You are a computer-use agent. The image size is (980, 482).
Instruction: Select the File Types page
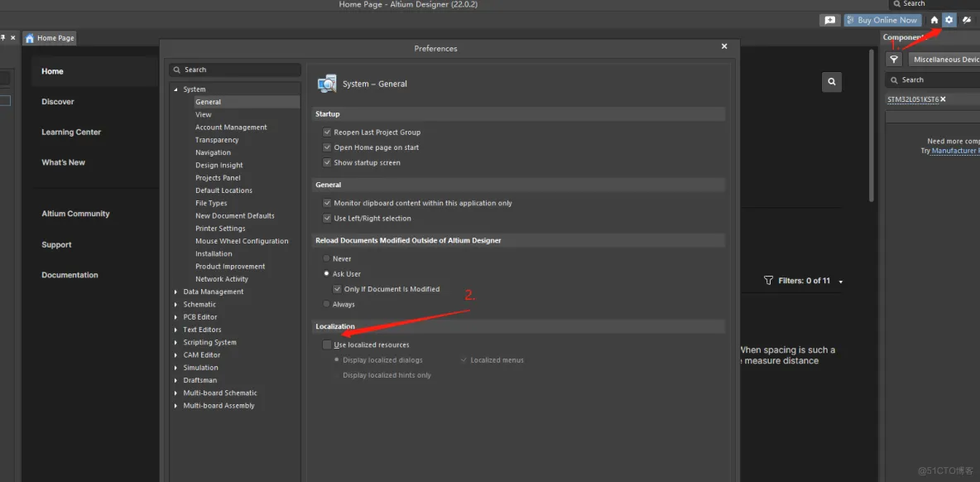click(x=211, y=203)
